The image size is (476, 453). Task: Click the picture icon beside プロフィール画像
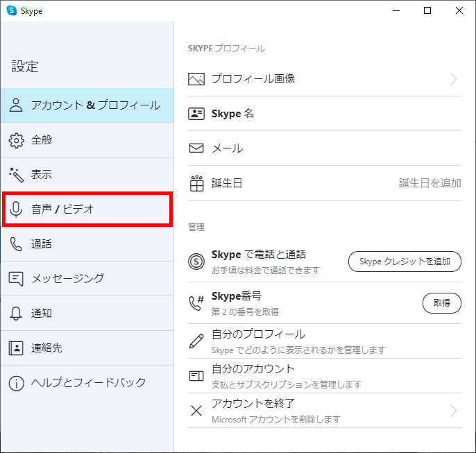(196, 79)
